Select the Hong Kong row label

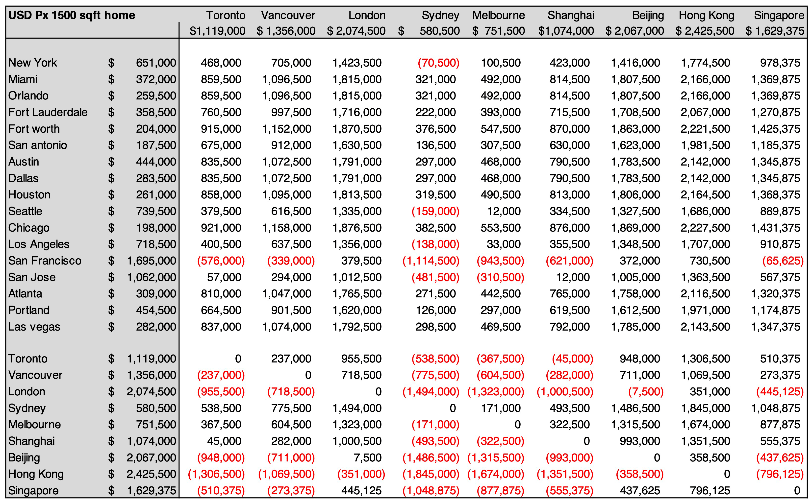36,474
